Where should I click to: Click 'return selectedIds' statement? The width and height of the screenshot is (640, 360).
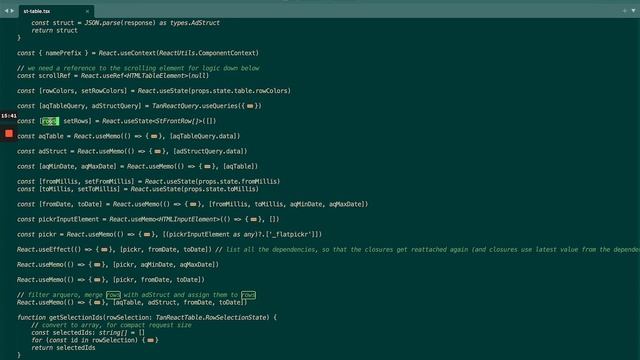(x=63, y=348)
